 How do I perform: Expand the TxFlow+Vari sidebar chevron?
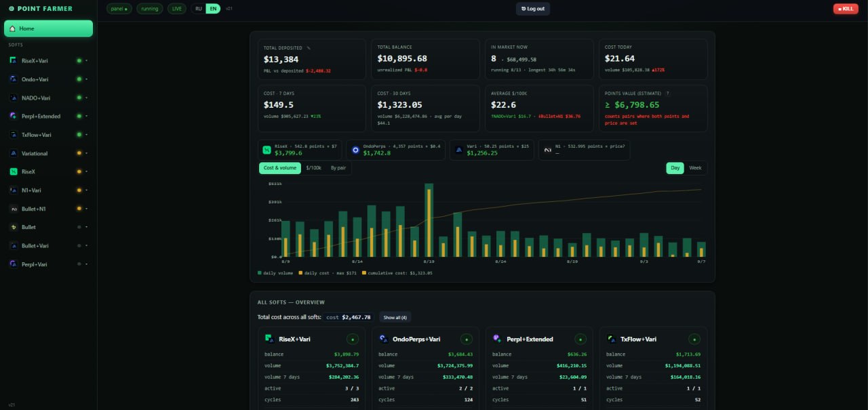click(87, 135)
